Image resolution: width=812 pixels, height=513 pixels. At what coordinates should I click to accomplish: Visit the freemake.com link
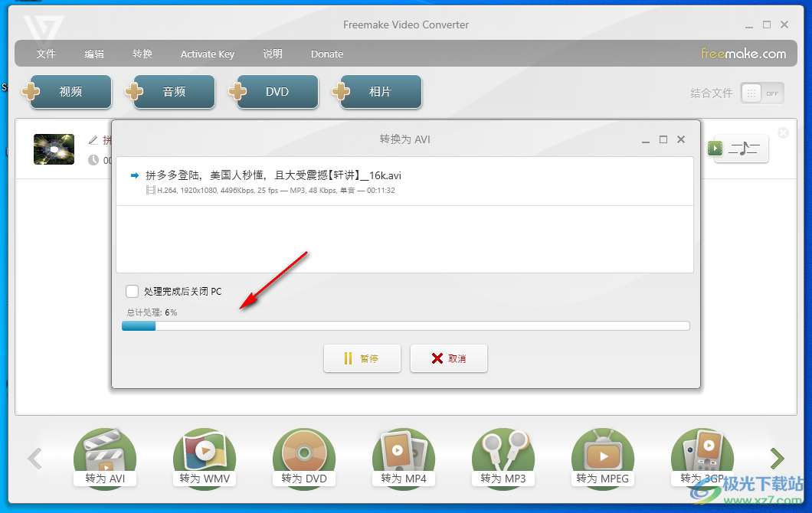click(743, 54)
